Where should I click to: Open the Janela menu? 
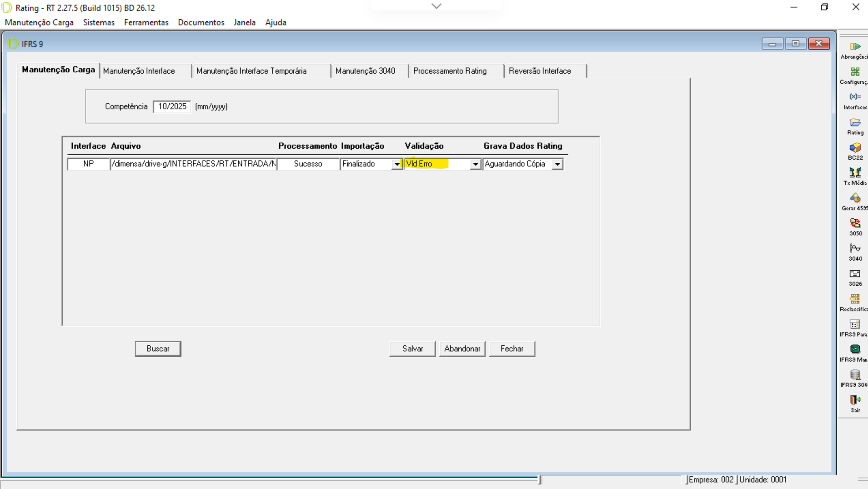245,22
